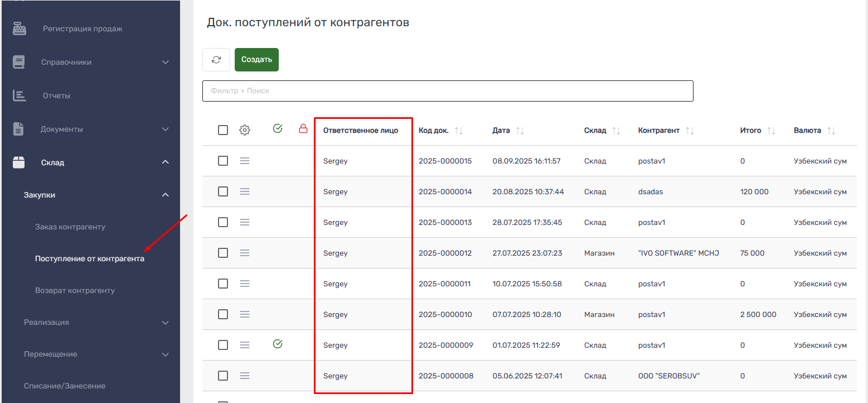
Task: Click green approved mark on document 2025-0000009
Action: (x=278, y=344)
